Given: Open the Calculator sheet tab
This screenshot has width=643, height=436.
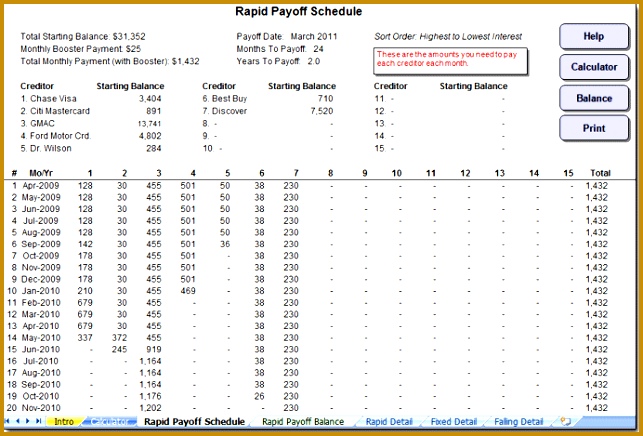Looking at the screenshot, I should pyautogui.click(x=109, y=422).
